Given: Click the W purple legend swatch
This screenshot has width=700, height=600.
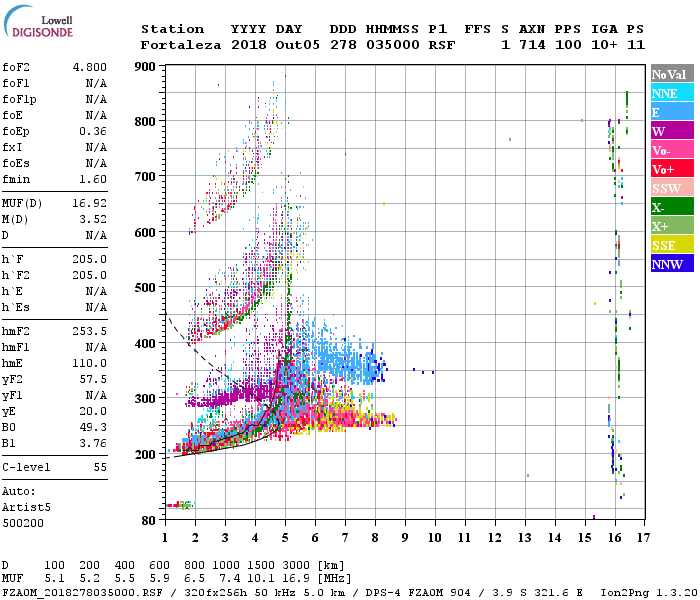Looking at the screenshot, I should pyautogui.click(x=672, y=131).
